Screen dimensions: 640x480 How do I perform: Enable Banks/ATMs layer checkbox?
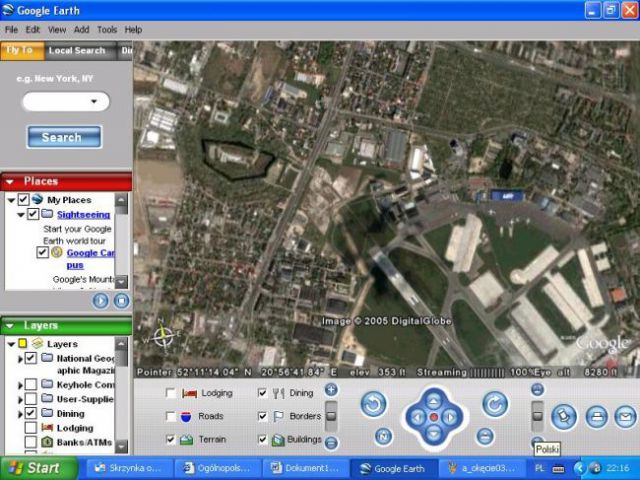(x=31, y=442)
